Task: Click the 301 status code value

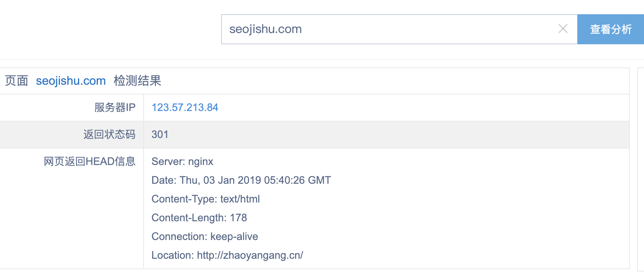Action: (160, 135)
